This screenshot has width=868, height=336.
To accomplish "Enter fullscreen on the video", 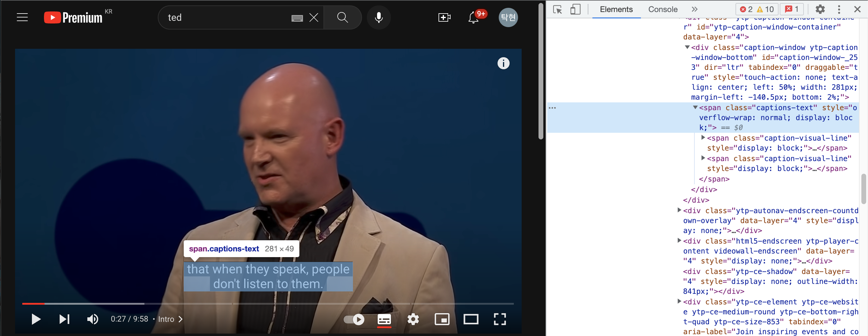I will click(x=500, y=319).
